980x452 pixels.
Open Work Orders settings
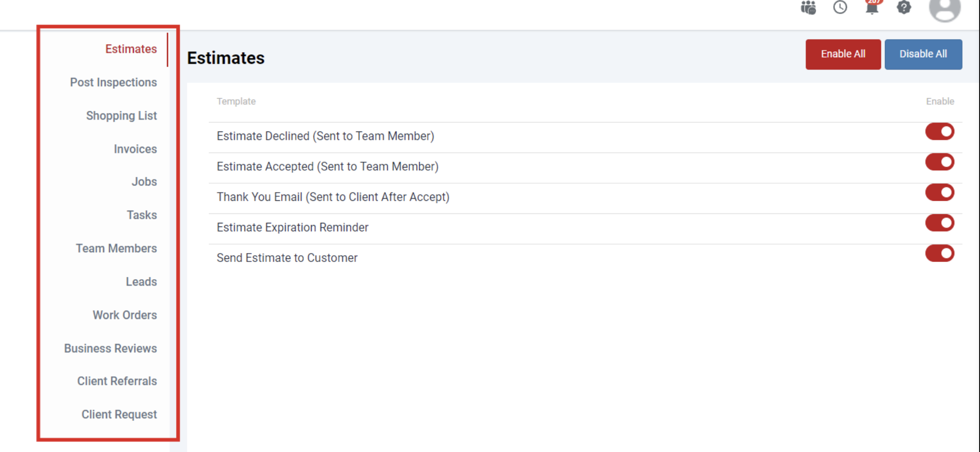[x=125, y=315]
